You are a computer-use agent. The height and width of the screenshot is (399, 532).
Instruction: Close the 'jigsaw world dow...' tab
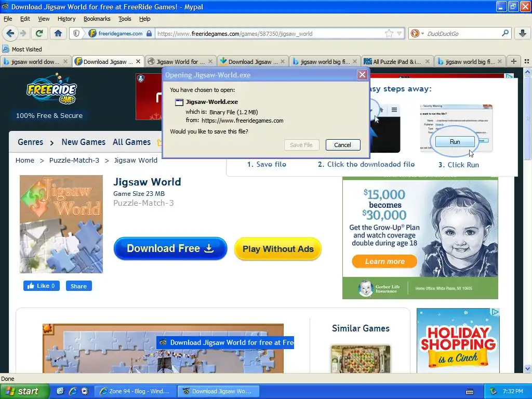[x=65, y=61]
